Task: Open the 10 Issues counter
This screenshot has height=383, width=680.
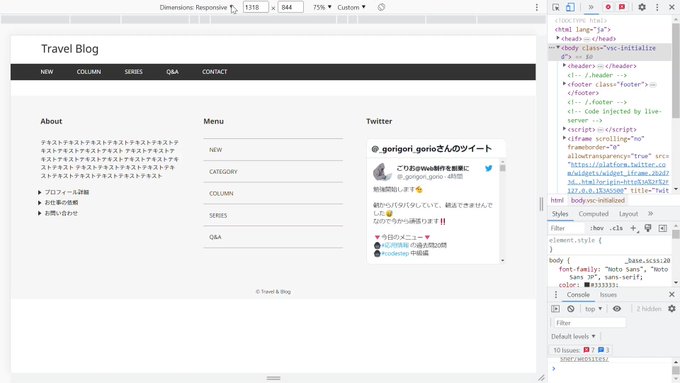Action: pos(581,350)
